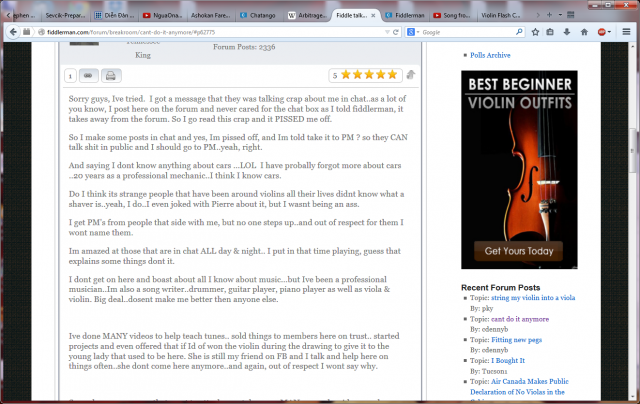Go back with the browser back arrow
The height and width of the screenshot is (404, 640).
(13, 32)
